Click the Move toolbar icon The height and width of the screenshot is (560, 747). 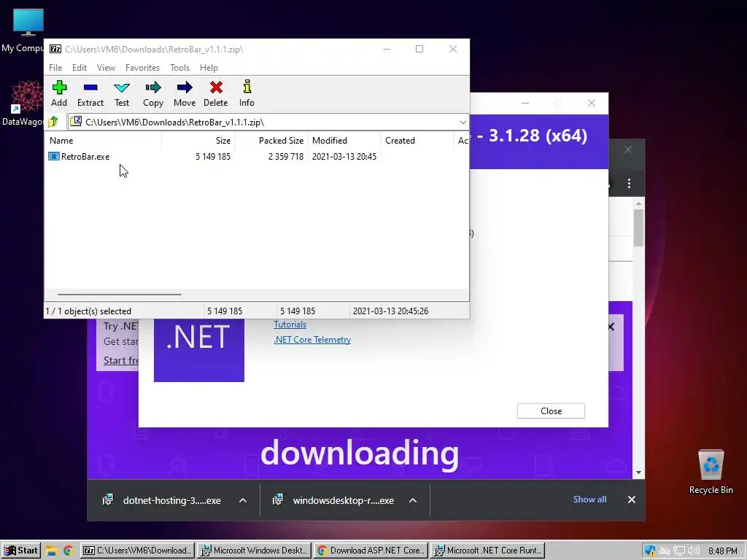pos(185,94)
